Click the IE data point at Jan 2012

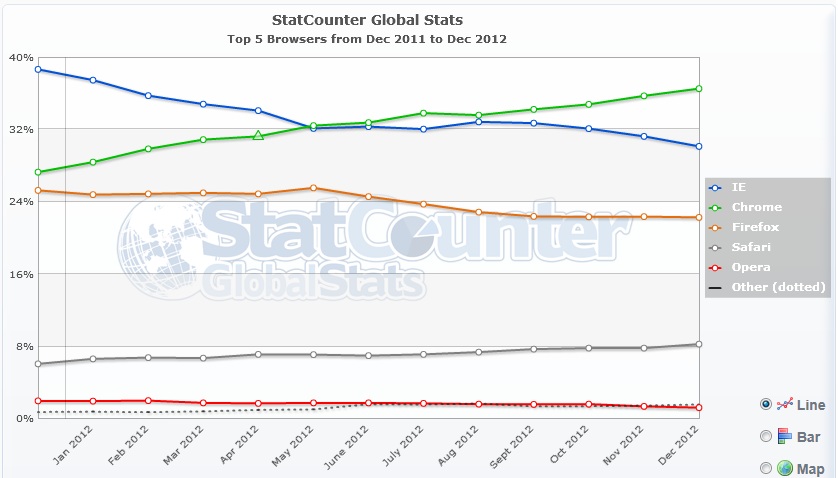click(x=93, y=80)
